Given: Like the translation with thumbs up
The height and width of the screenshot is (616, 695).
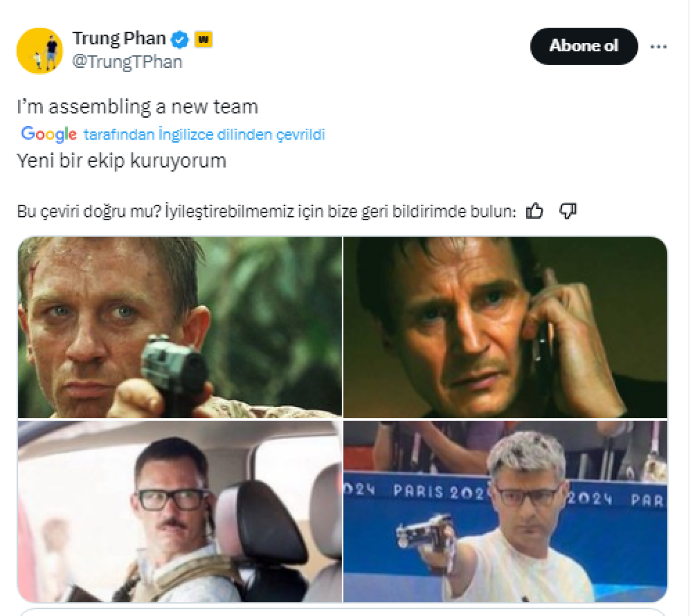Looking at the screenshot, I should pos(535,211).
